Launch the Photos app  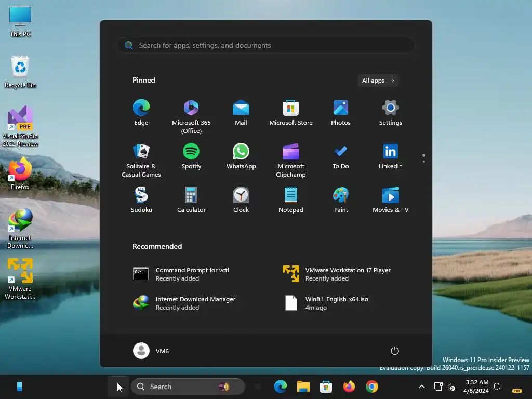click(341, 113)
